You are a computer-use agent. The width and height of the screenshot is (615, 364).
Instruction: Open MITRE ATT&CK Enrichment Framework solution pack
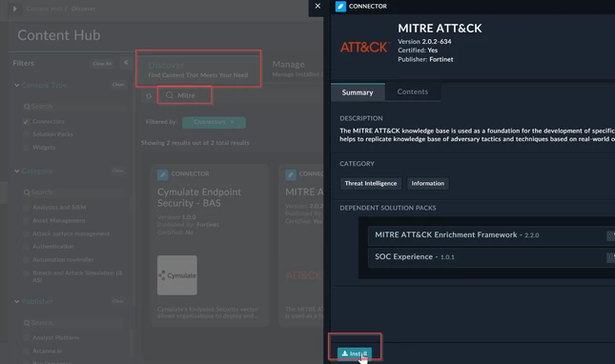[x=492, y=235]
